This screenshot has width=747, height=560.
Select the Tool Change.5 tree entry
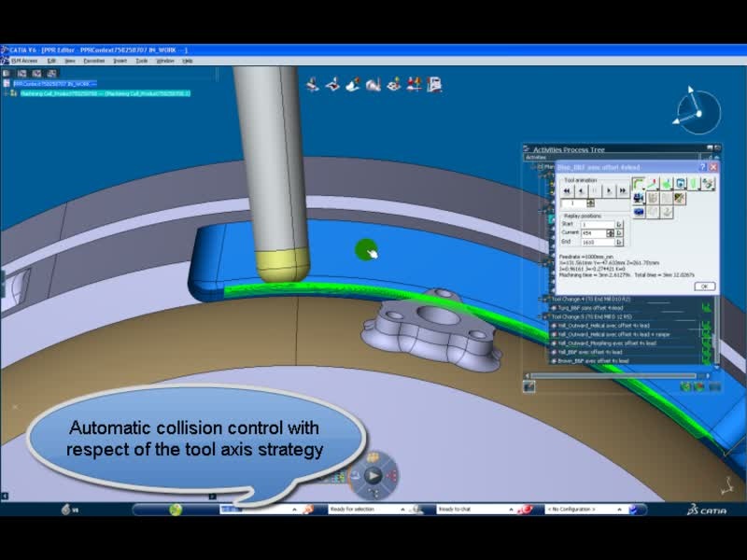[x=592, y=316]
